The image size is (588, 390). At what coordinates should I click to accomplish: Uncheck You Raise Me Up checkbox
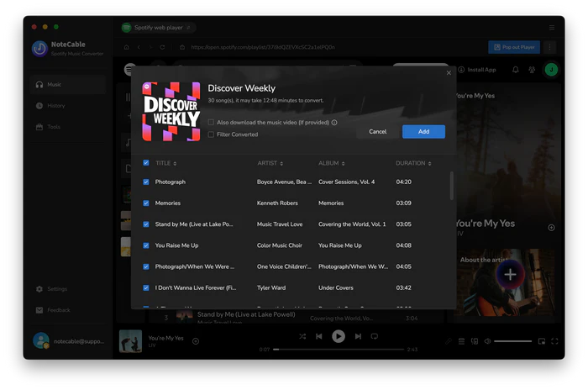pos(146,245)
